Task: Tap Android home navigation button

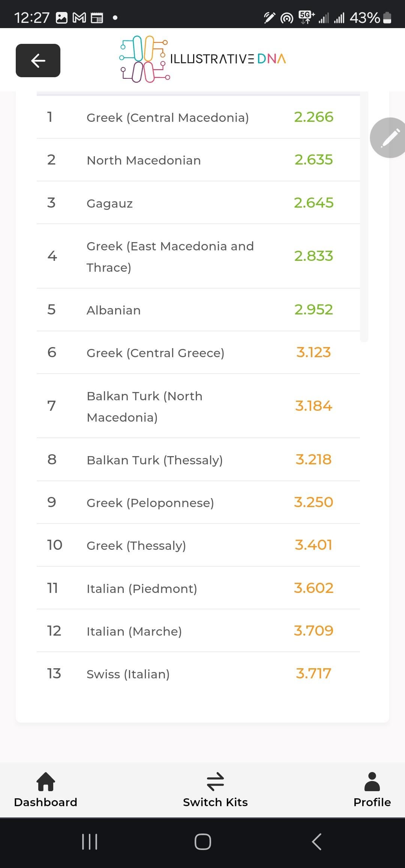Action: coord(202,842)
